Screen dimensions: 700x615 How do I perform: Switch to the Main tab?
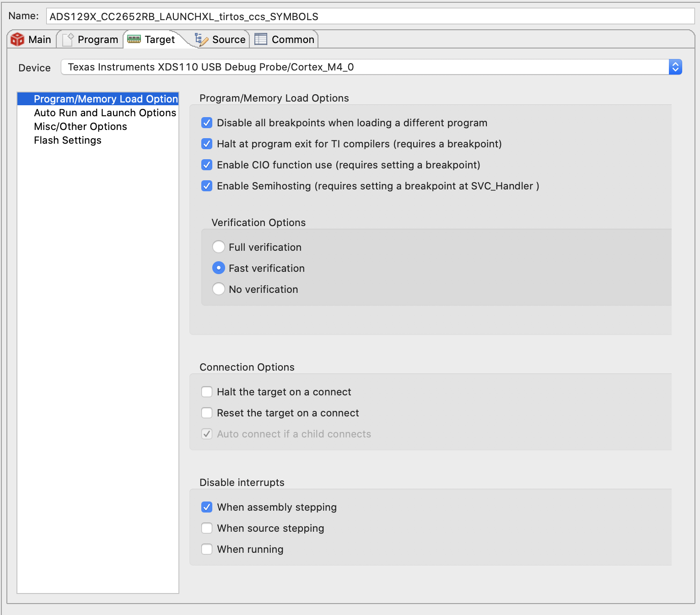tap(31, 39)
